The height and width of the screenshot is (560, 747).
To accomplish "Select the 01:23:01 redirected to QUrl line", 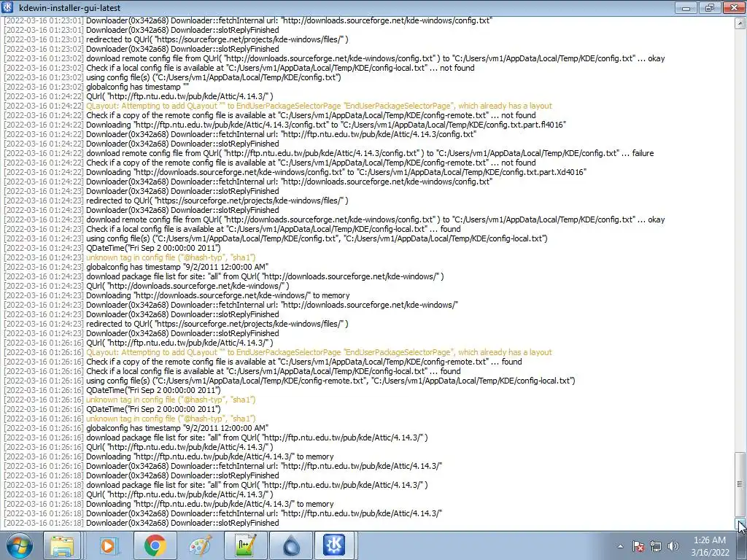I will tap(177, 39).
